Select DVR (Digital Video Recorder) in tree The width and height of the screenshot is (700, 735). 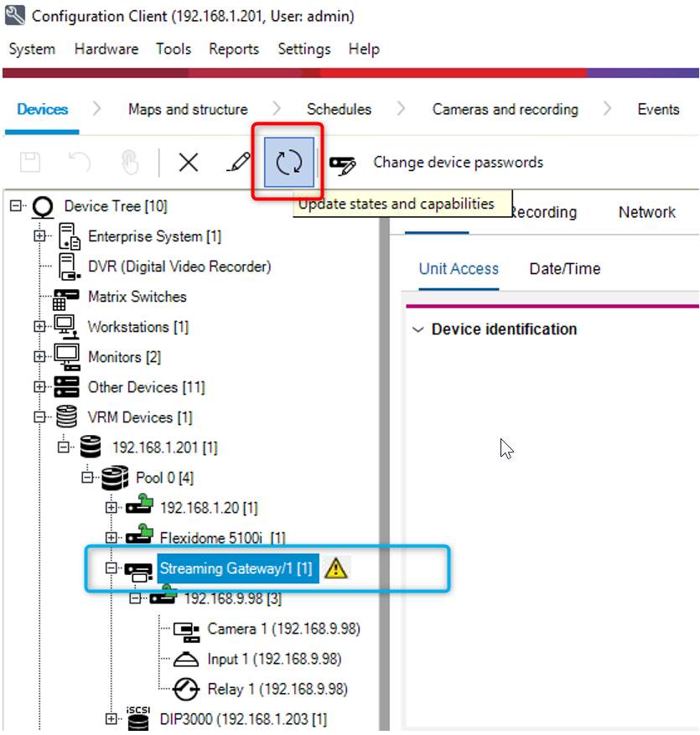(x=179, y=267)
